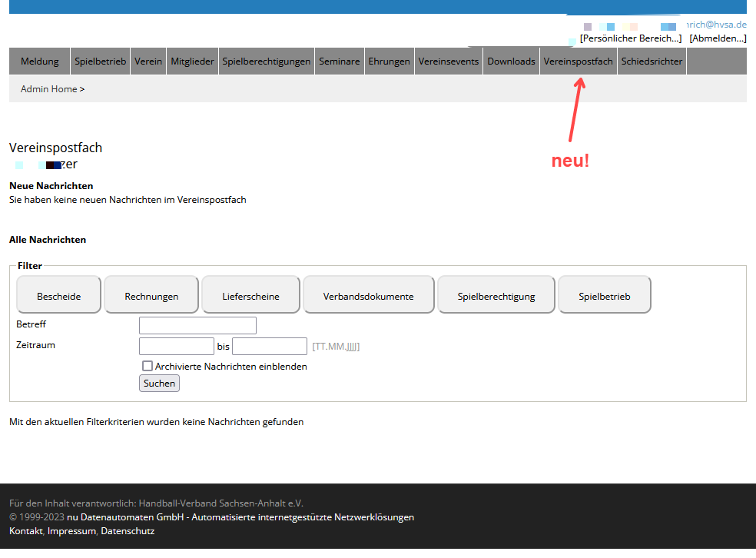This screenshot has width=756, height=558.
Task: Filter messages by Bescheide
Action: (x=58, y=296)
